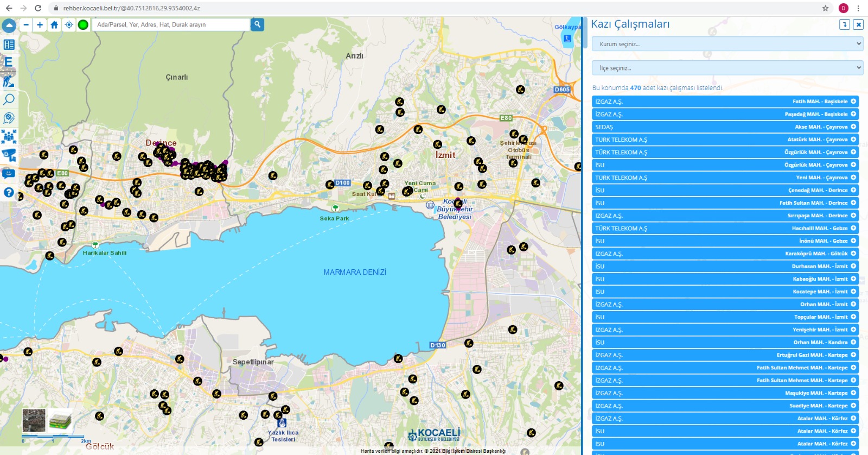Open the Kurum seçiniz dropdown

tap(727, 44)
